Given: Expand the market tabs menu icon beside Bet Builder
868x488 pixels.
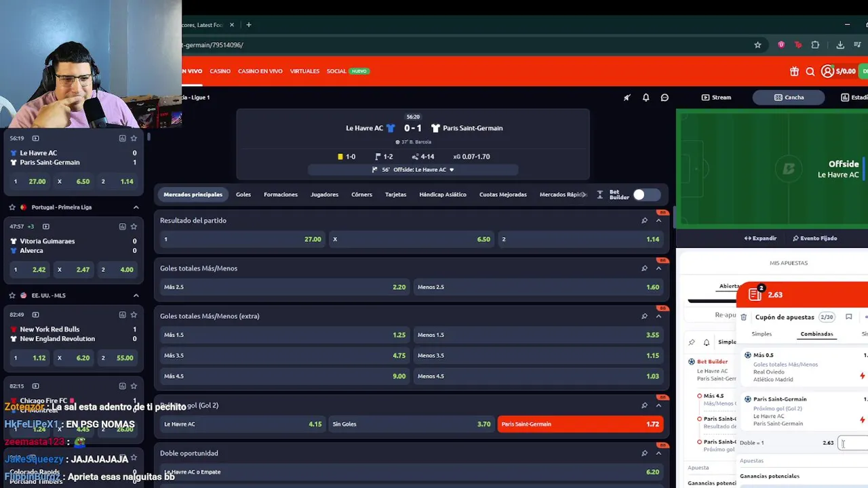Looking at the screenshot, I should coord(600,195).
